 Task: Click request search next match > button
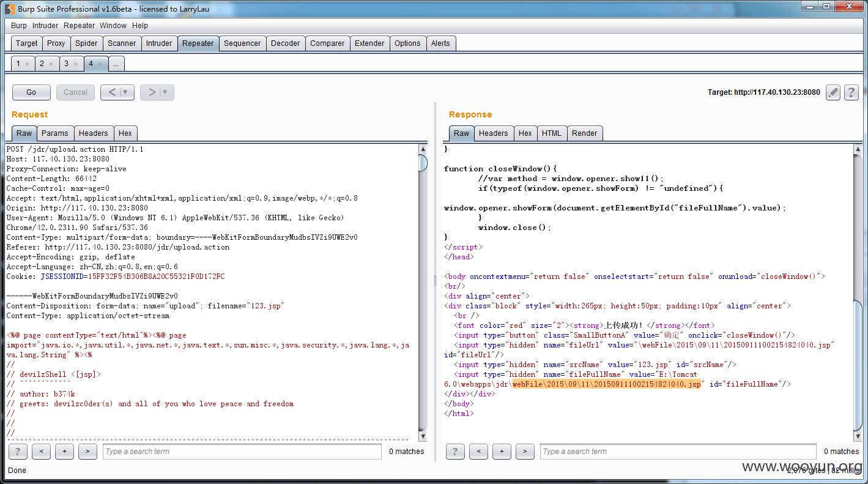click(87, 452)
